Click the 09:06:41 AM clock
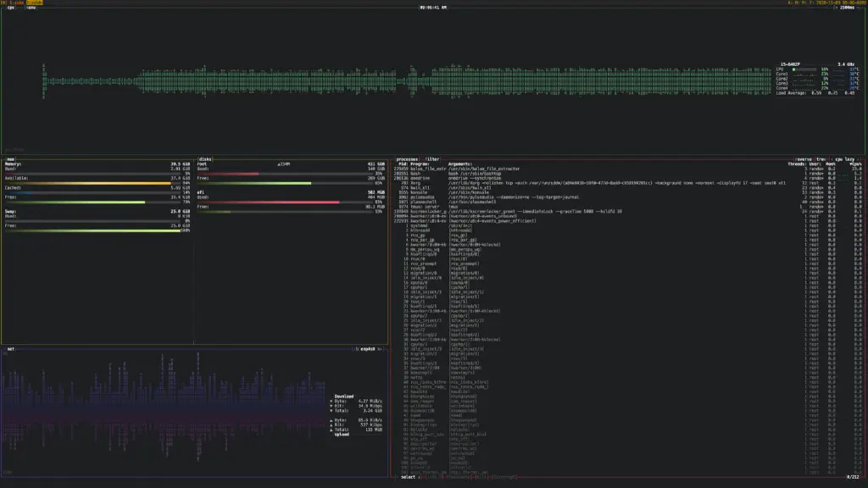The image size is (868, 488). pos(433,8)
